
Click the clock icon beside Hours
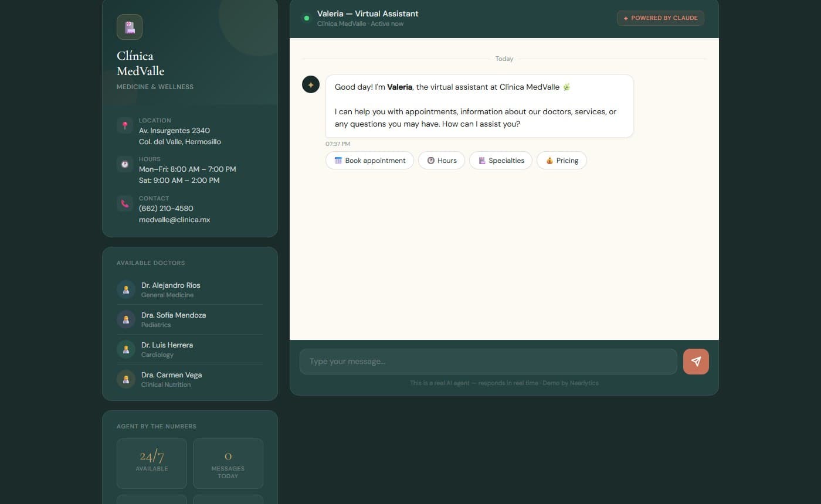pos(124,164)
